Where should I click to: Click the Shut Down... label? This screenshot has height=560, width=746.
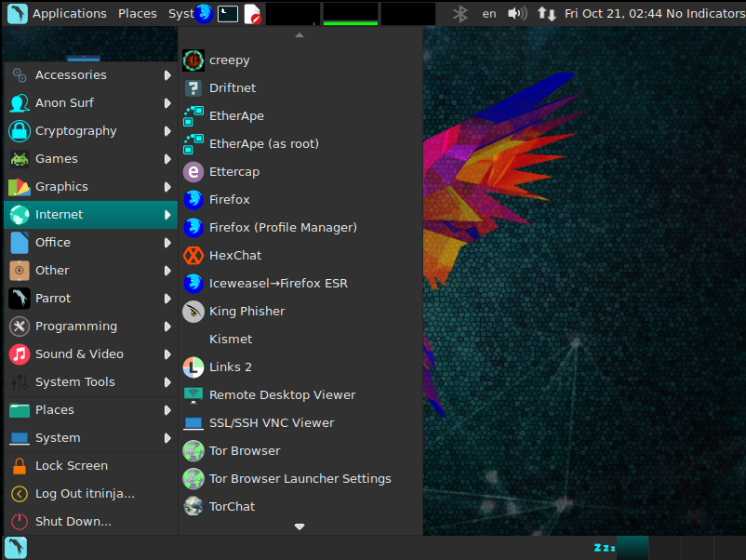(73, 522)
